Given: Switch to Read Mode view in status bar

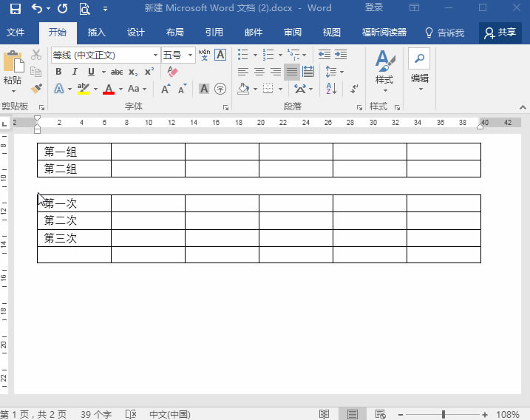Looking at the screenshot, I should 324,414.
